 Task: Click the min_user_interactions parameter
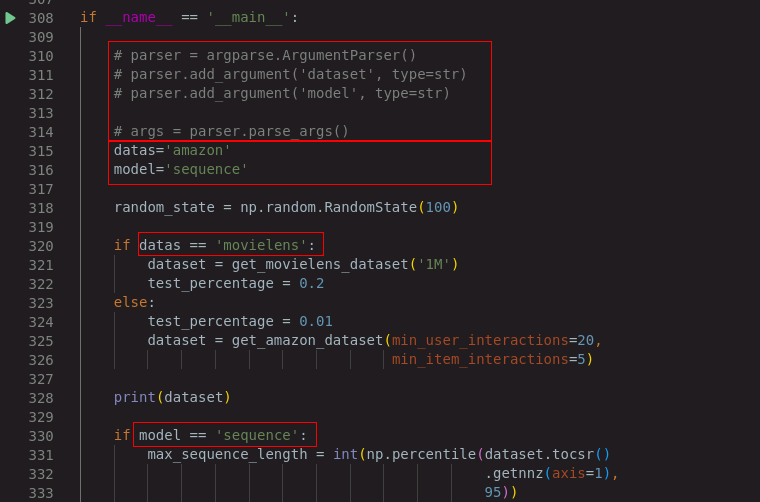480,340
